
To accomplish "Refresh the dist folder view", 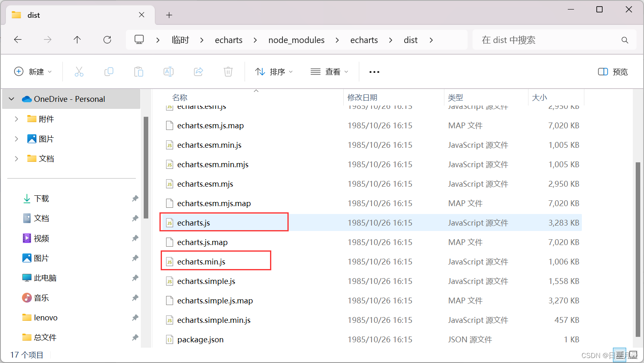I will (107, 40).
